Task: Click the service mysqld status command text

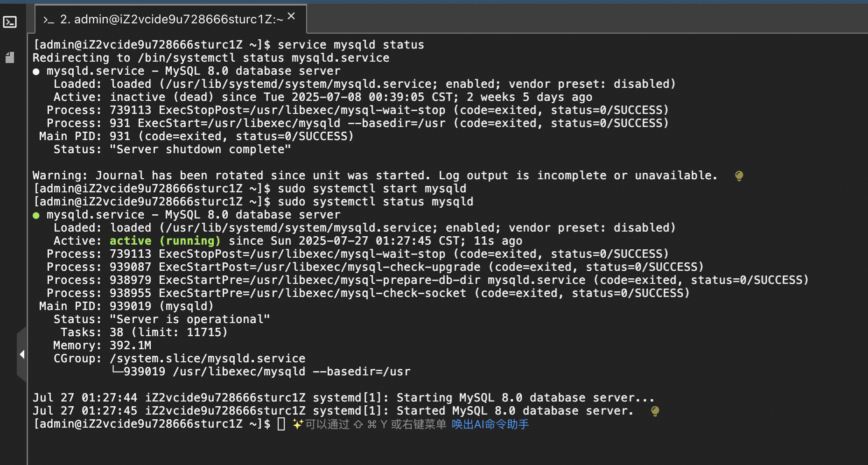Action: (x=351, y=45)
